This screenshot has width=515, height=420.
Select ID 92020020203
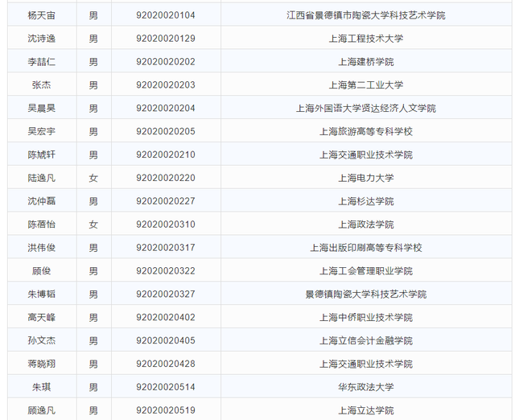tap(166, 85)
